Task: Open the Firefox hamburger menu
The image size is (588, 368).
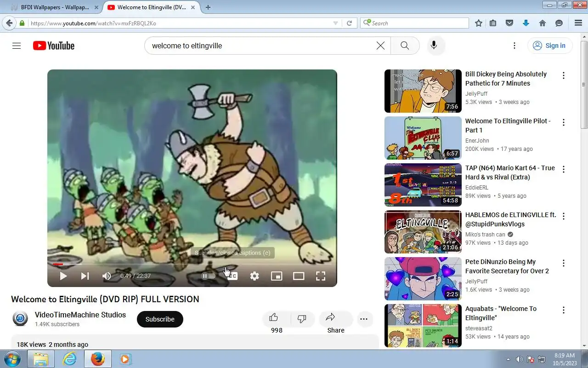Action: click(x=578, y=23)
